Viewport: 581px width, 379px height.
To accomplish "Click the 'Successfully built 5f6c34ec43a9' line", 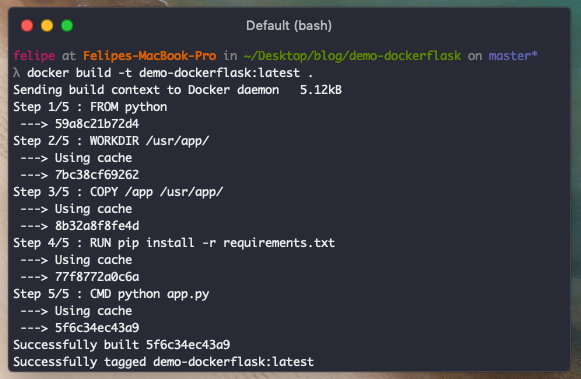I will [x=122, y=345].
